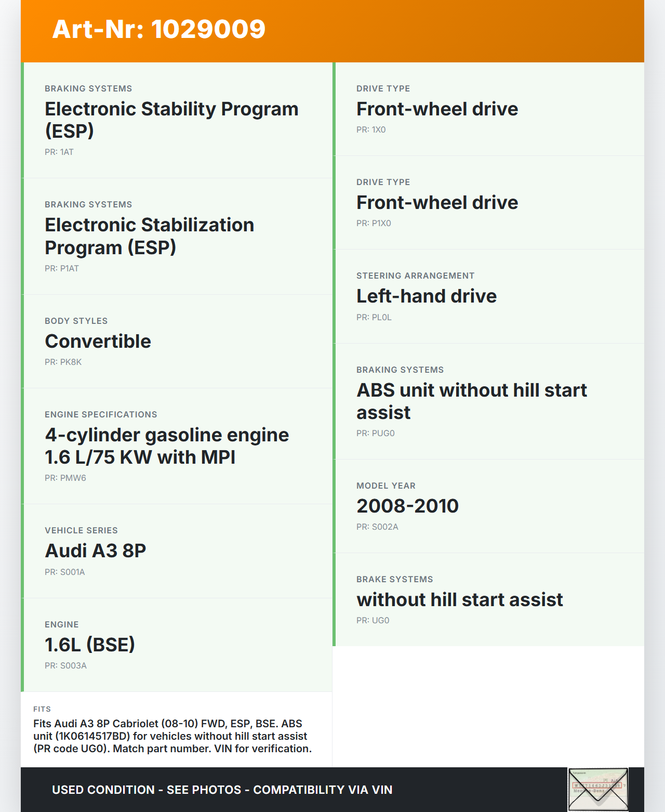Click the Convertible body style card

177,342
